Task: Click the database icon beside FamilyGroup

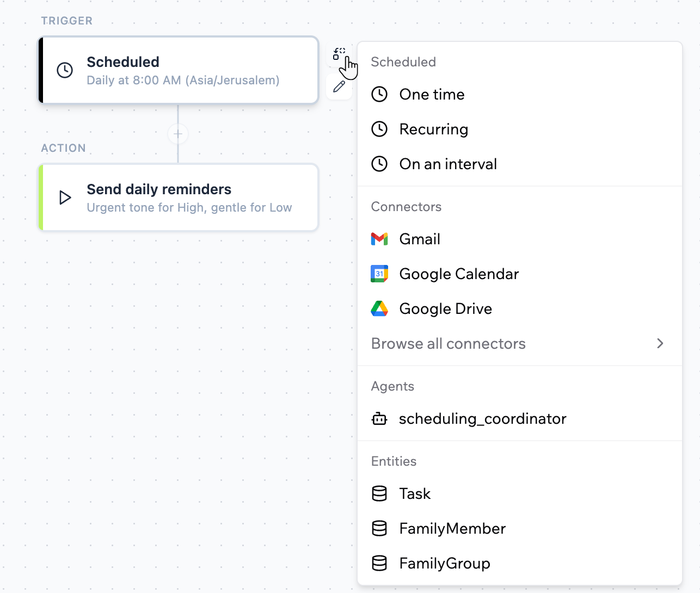Action: coord(379,563)
